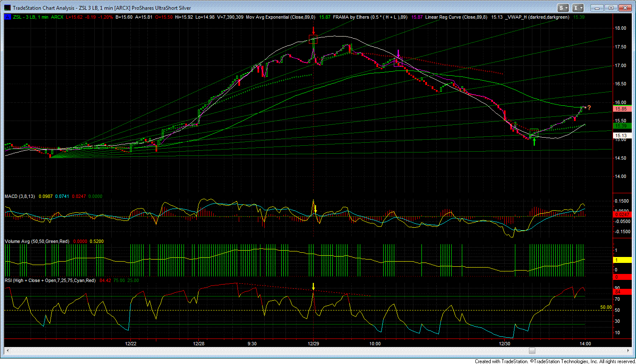Click the high value 'Hi=15.92'
The width and height of the screenshot is (636, 364).
[x=184, y=17]
